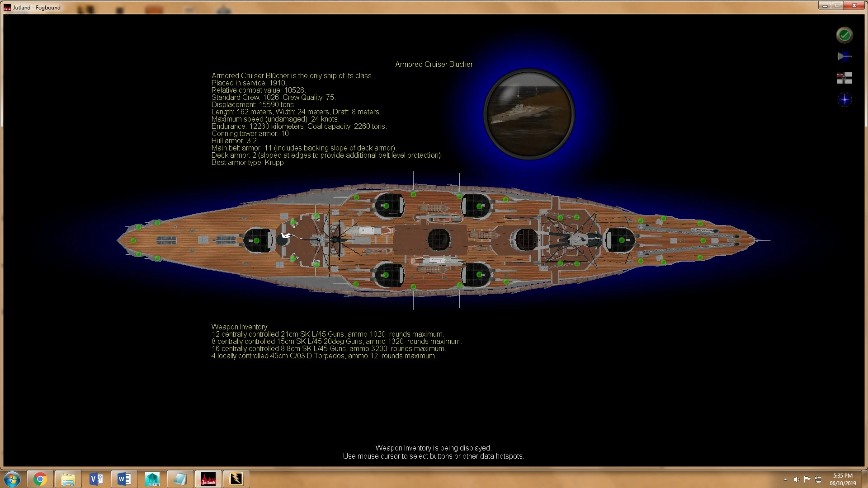Open Microsoft Word from the taskbar
This screenshot has height=488, width=868.
pyautogui.click(x=124, y=479)
